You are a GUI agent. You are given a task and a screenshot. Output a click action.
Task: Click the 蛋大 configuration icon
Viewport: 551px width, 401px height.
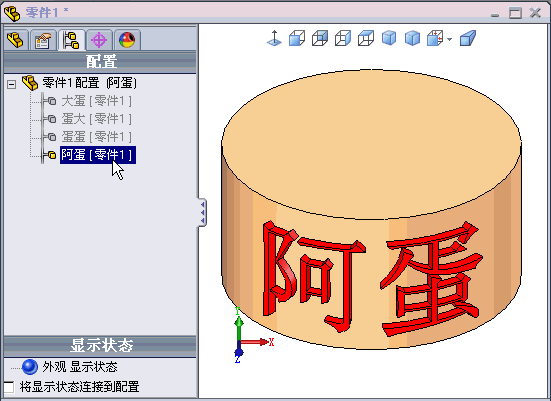coord(51,119)
